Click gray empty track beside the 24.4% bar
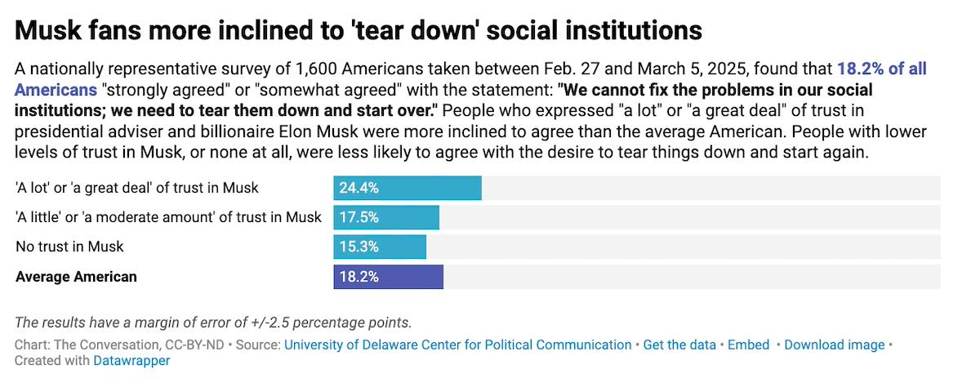Image resolution: width=980 pixels, height=387 pixels. pos(710,188)
